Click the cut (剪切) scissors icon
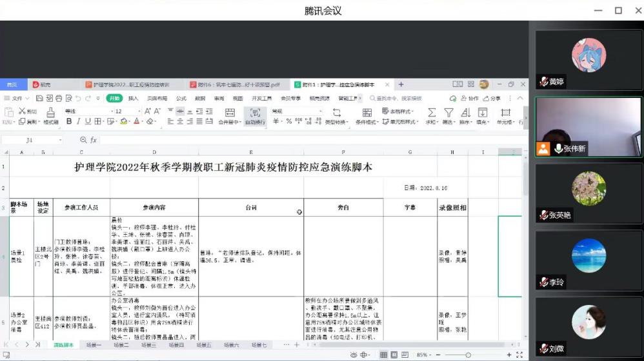644x361 pixels. click(x=24, y=112)
